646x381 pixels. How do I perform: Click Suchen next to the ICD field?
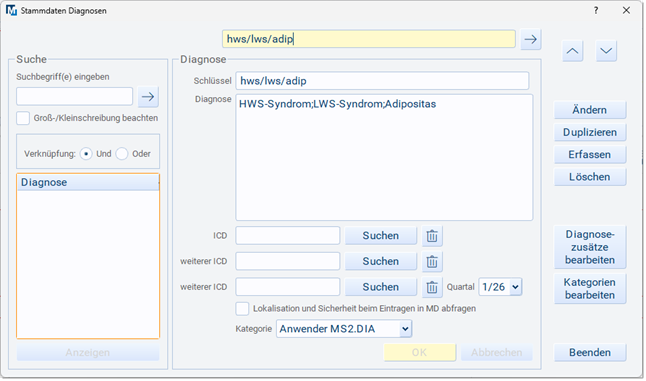pyautogui.click(x=381, y=236)
